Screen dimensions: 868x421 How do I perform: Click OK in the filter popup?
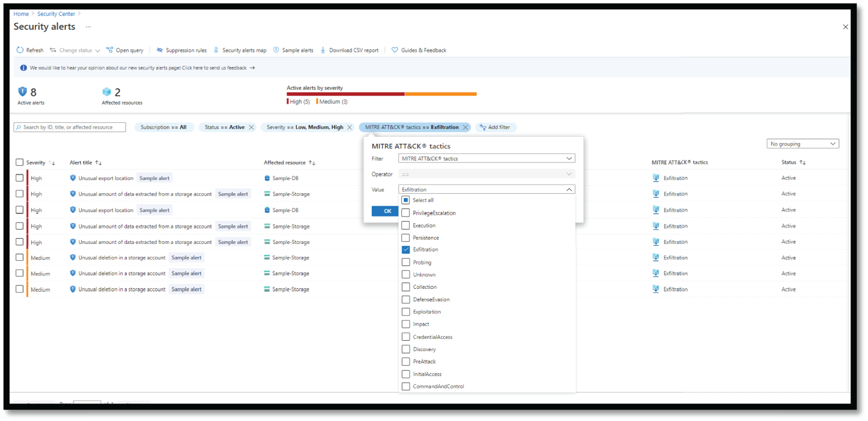[385, 211]
